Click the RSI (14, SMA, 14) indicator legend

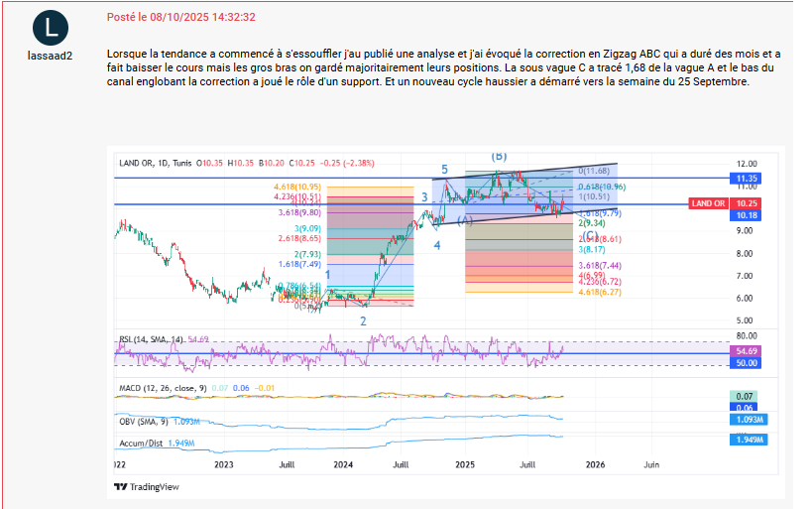point(151,339)
